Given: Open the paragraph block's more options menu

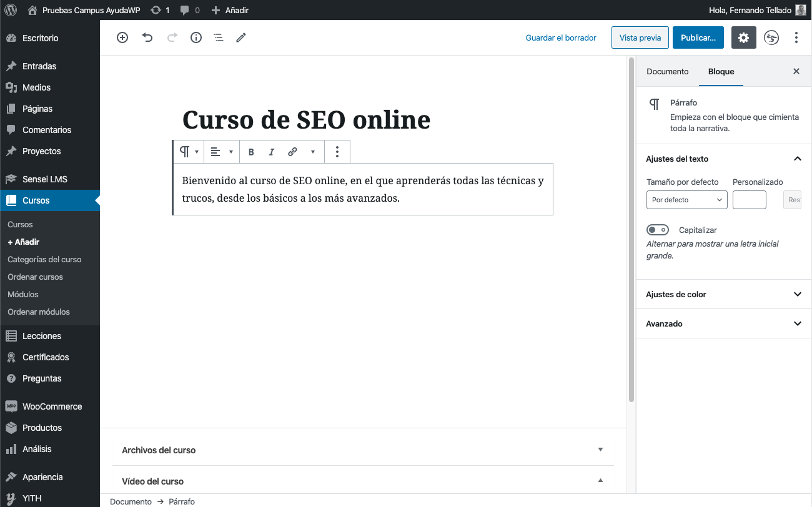Looking at the screenshot, I should 337,152.
